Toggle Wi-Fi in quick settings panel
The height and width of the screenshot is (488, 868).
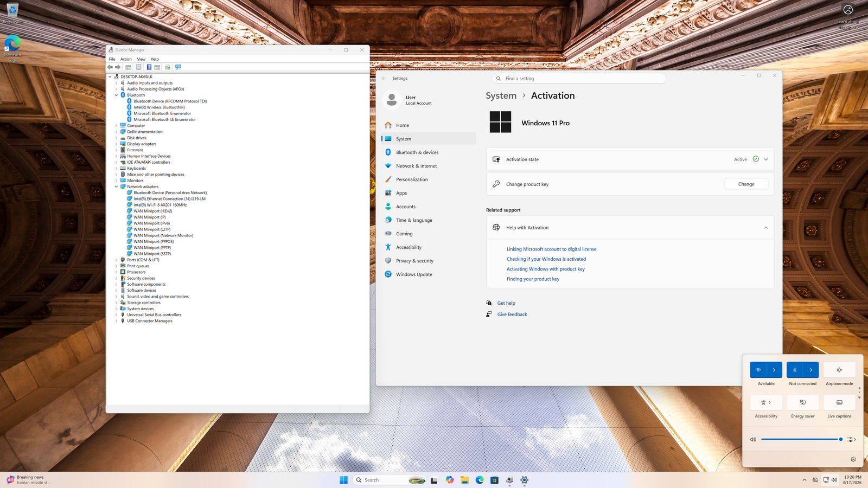(758, 370)
